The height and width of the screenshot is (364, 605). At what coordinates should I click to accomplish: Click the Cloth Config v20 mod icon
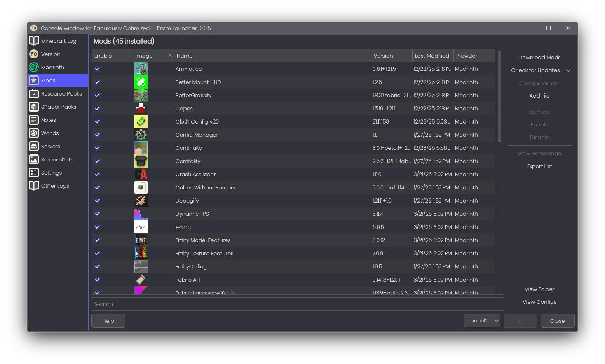tap(141, 121)
